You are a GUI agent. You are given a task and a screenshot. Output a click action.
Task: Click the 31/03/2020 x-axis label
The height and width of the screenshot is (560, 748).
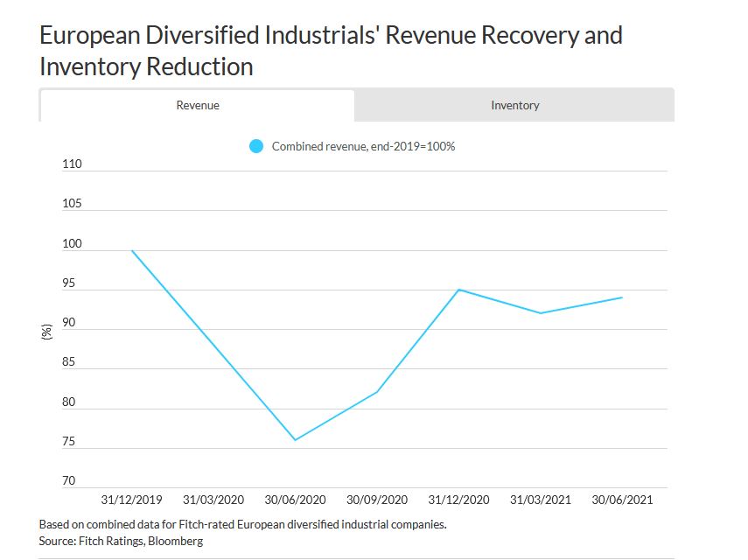pos(213,500)
